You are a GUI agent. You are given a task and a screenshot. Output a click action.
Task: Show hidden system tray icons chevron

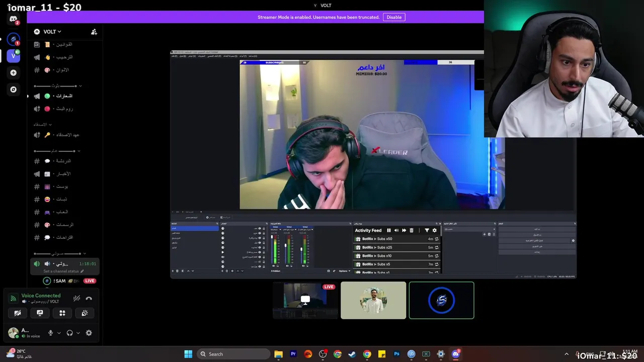567,354
